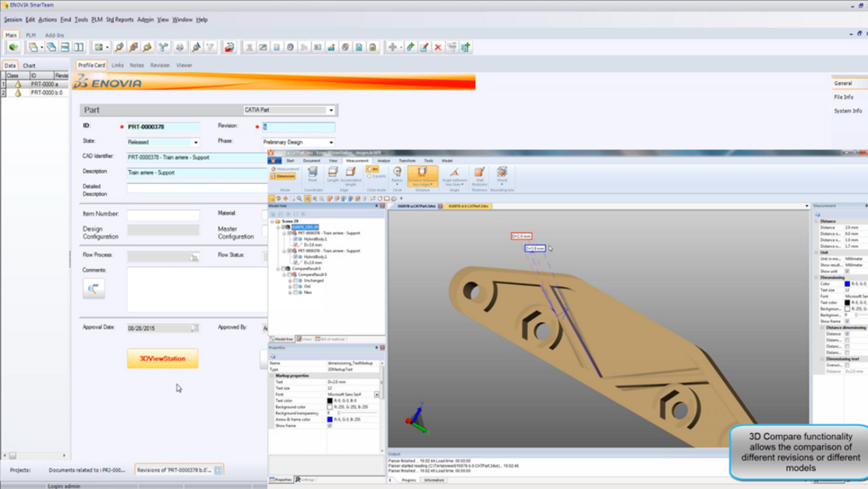Toggle Unchanged checkbox in compare result

[295, 280]
